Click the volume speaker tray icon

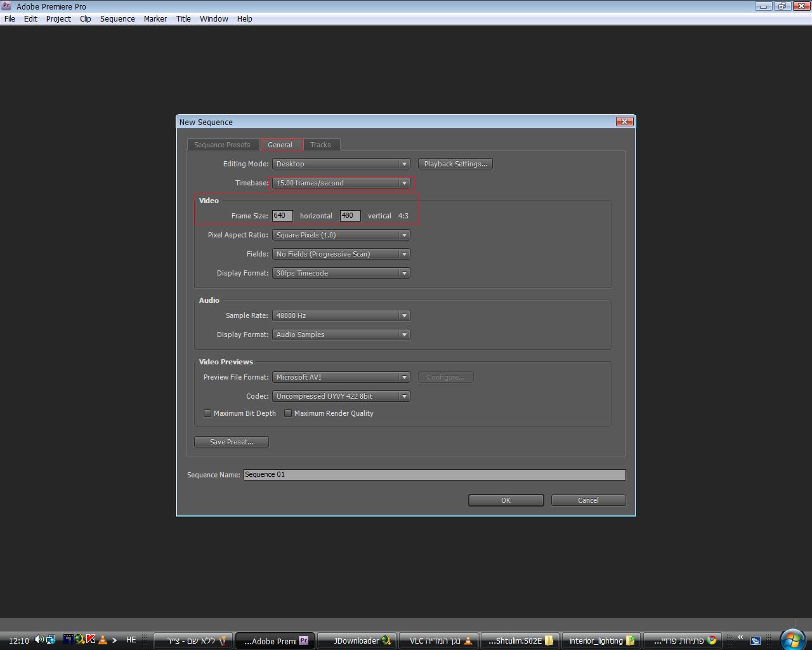tap(39, 640)
